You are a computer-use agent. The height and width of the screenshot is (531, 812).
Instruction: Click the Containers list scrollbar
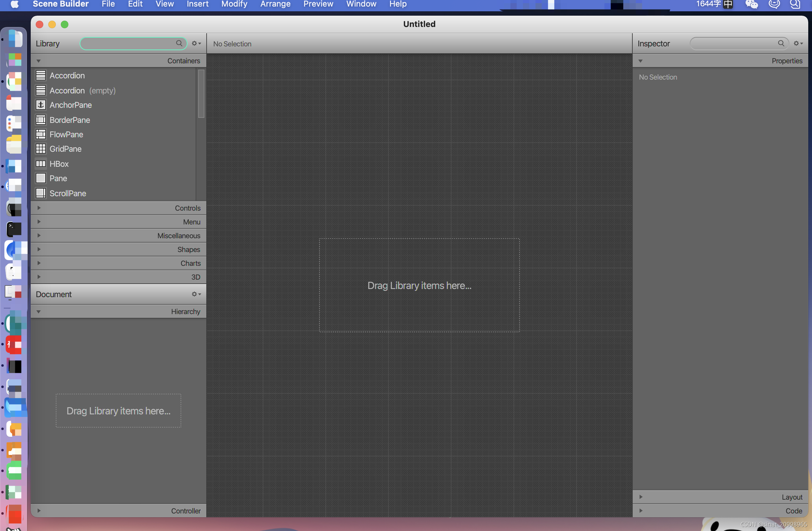point(201,94)
